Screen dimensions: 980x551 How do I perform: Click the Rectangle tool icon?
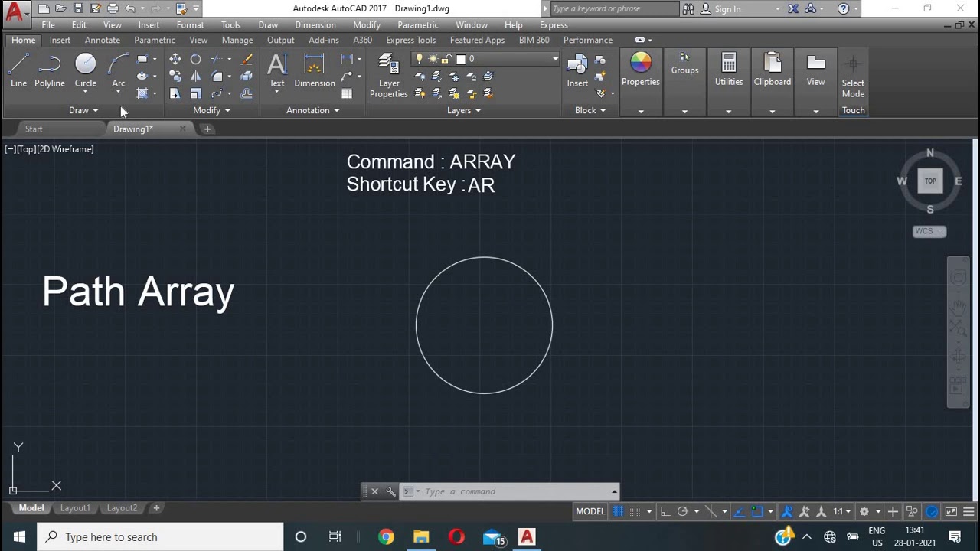(x=142, y=60)
